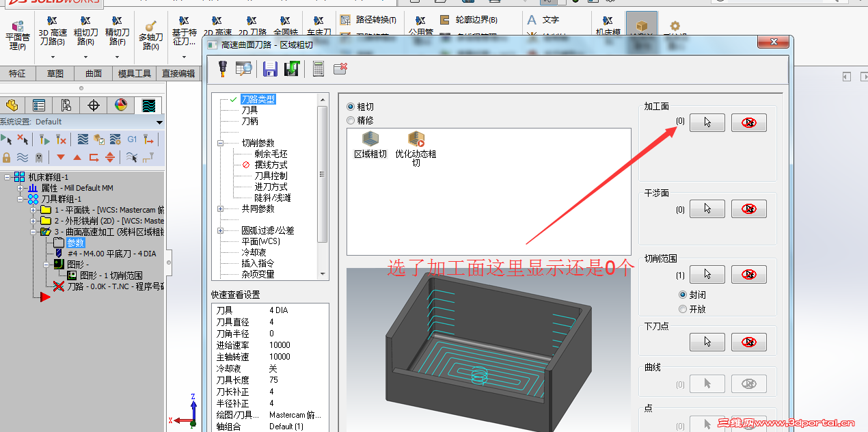Expand the 2 - 外形铣削 operation node
868x432 pixels.
click(x=33, y=221)
